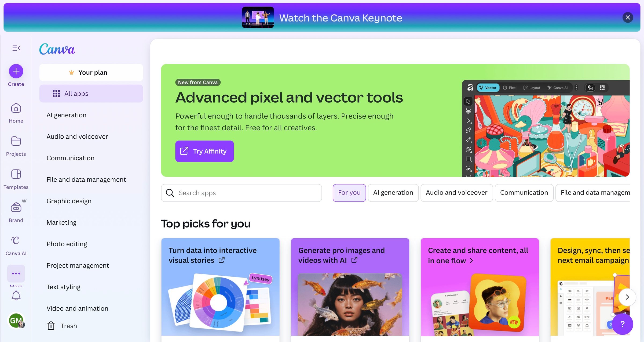Click the purple Create plus button
The image size is (644, 342).
pyautogui.click(x=16, y=71)
